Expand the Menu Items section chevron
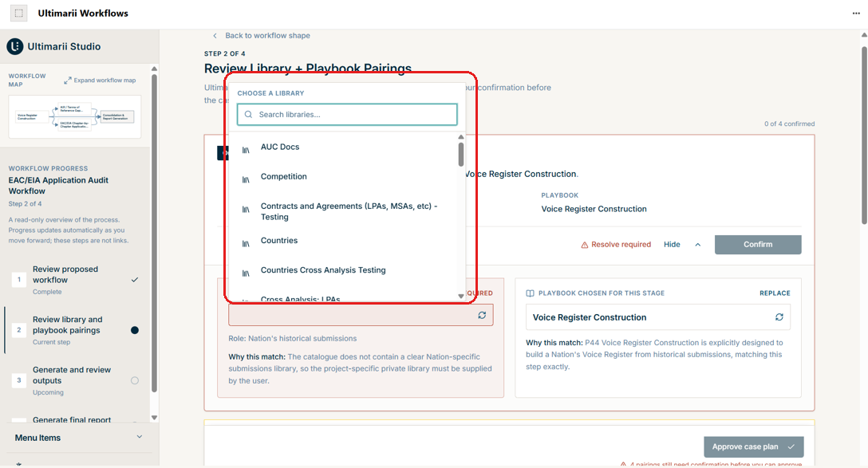The image size is (868, 468). pyautogui.click(x=140, y=437)
